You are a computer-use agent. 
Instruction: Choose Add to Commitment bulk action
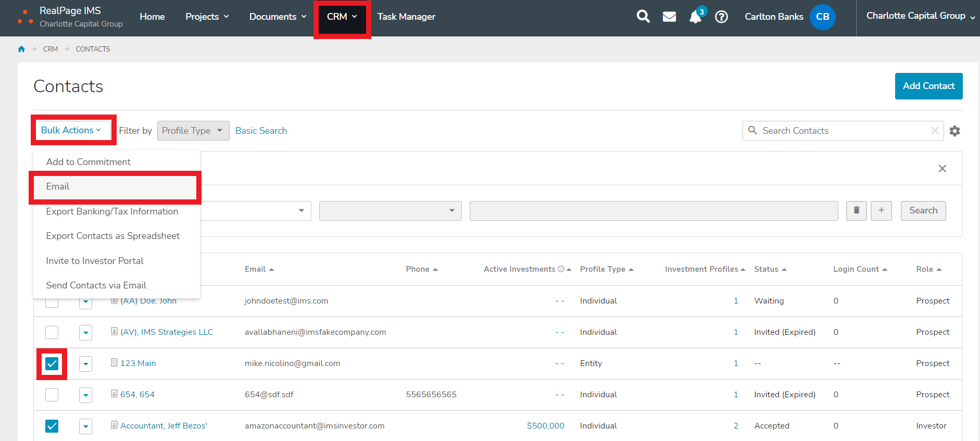(x=117, y=162)
